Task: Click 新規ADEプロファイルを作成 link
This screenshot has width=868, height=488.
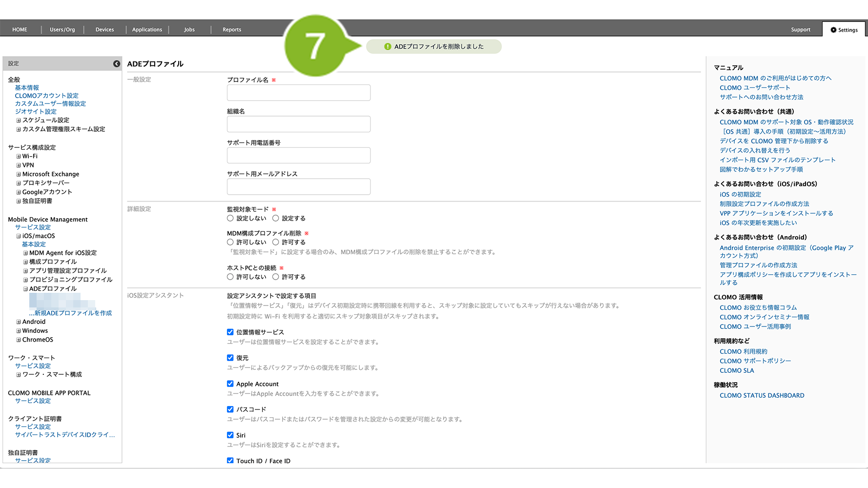Action: coord(73,313)
